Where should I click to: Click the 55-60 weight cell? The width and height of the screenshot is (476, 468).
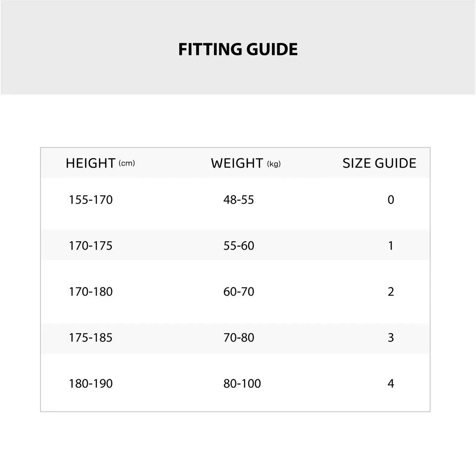click(x=239, y=246)
